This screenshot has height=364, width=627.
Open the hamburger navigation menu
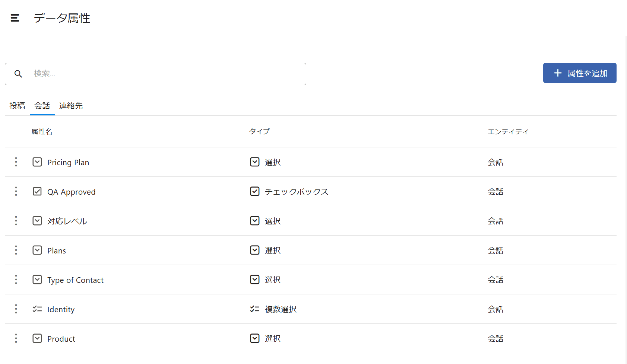15,18
